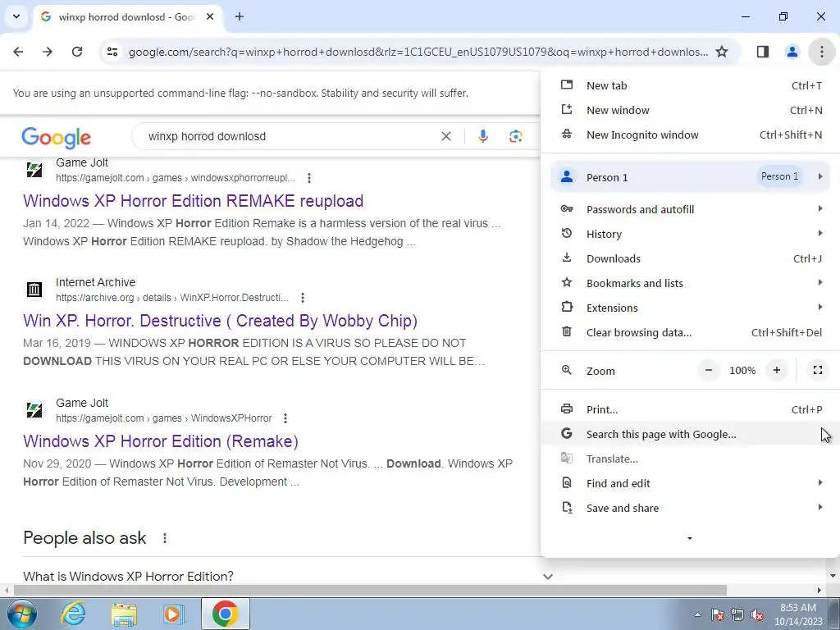Click the network icon in the system tray
This screenshot has height=630, width=840.
737,615
